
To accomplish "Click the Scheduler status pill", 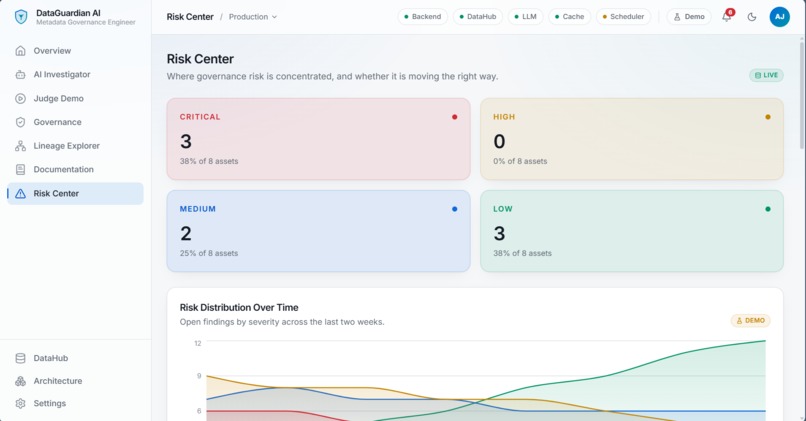I will tap(623, 17).
